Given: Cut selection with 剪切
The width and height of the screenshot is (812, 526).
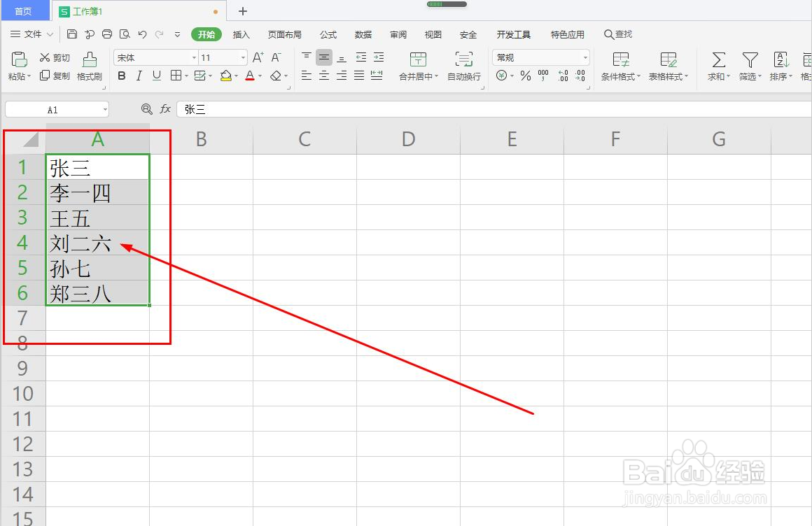Looking at the screenshot, I should (x=55, y=57).
